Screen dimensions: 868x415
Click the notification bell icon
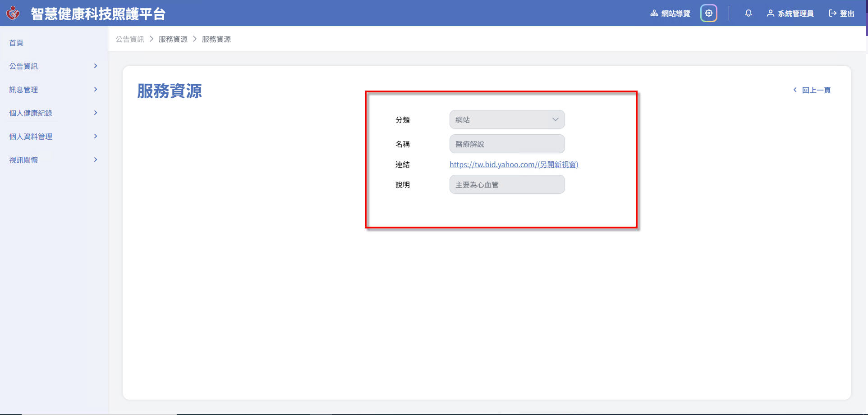click(748, 13)
